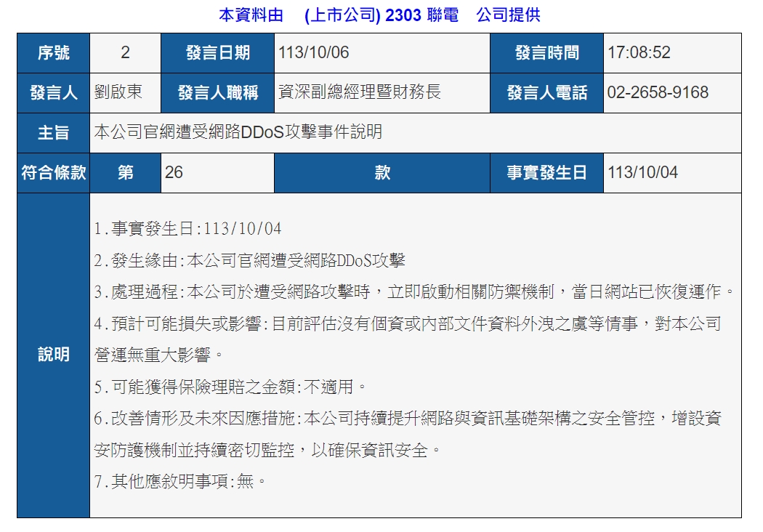Select the date value '113/10/06'

coord(314,52)
